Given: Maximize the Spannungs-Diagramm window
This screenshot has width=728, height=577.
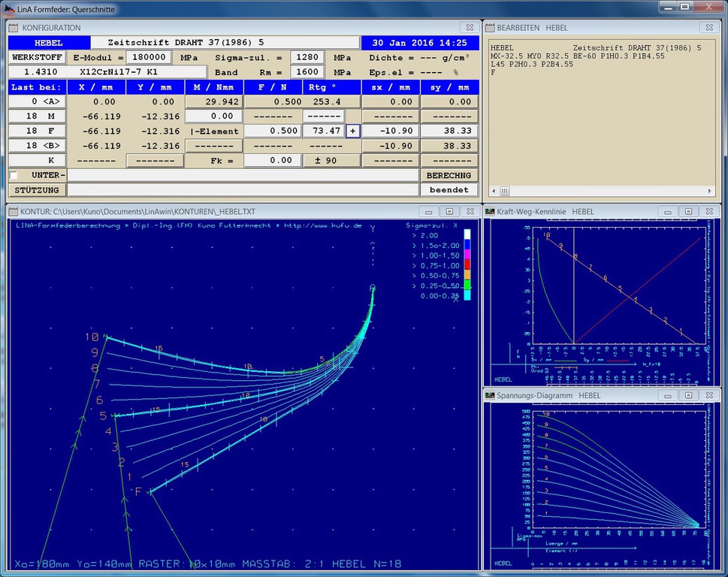Looking at the screenshot, I should click(x=687, y=395).
